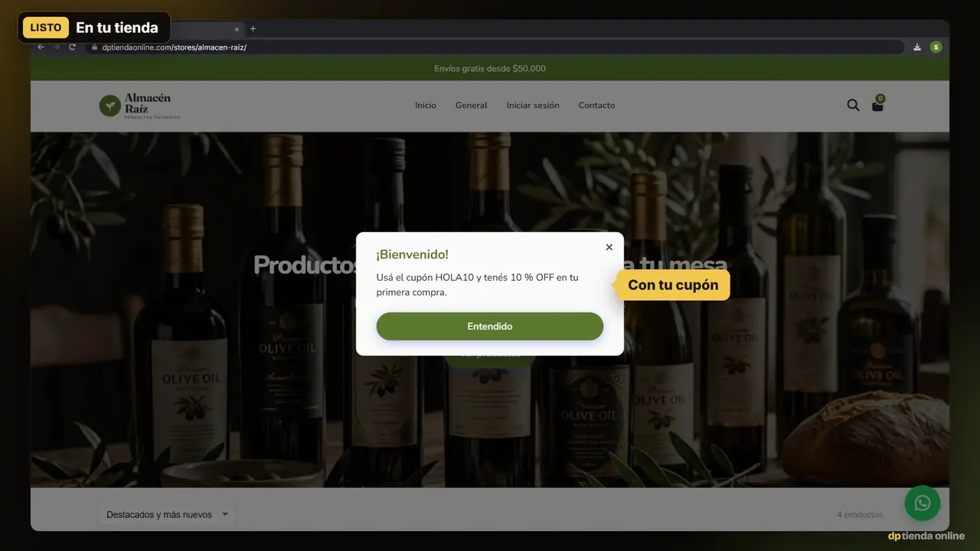Open the browser profile avatar
The width and height of the screenshot is (980, 551).
click(936, 47)
